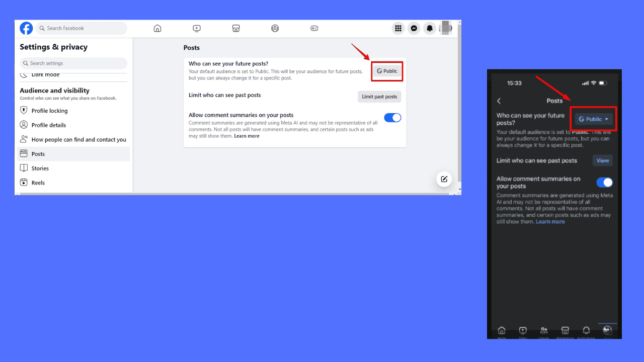The height and width of the screenshot is (362, 644).
Task: Click the Search settings field
Action: pyautogui.click(x=73, y=63)
